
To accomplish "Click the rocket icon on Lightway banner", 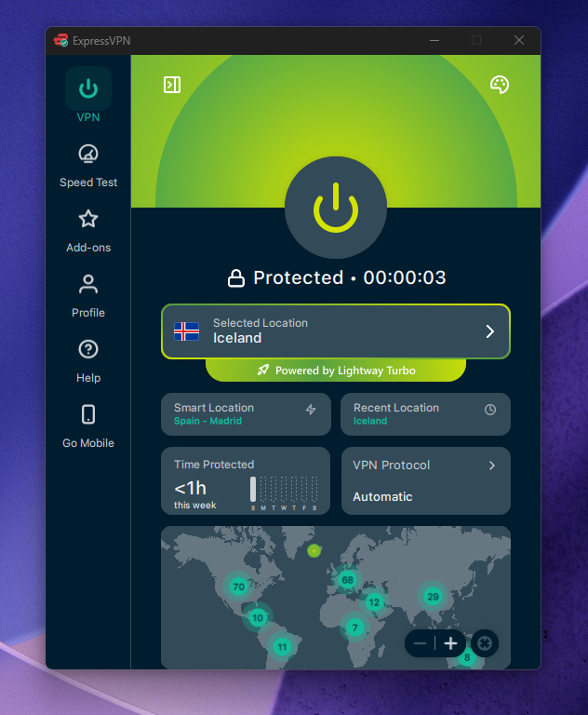I will [x=263, y=370].
